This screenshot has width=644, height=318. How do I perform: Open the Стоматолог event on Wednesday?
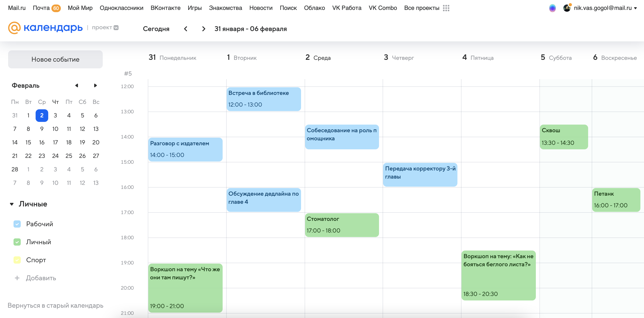(342, 225)
